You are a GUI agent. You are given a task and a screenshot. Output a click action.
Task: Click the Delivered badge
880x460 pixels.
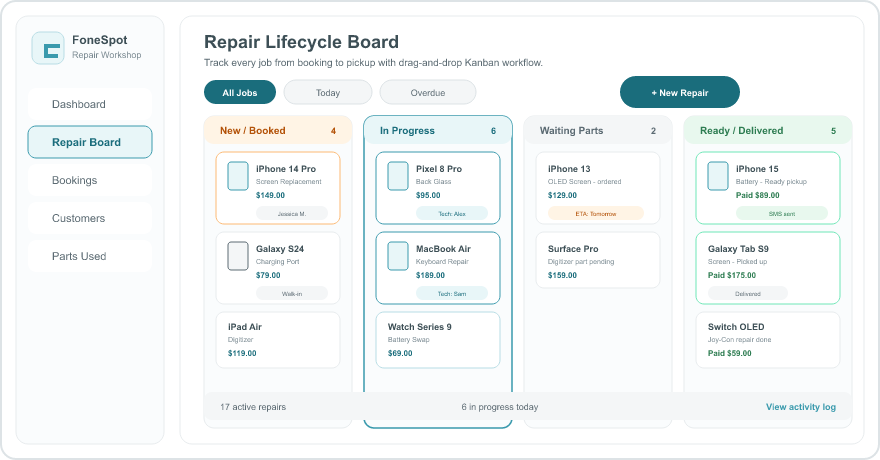[748, 293]
